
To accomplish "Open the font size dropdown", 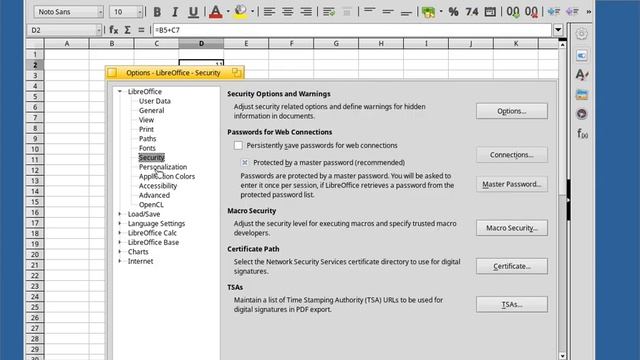I will tap(140, 12).
